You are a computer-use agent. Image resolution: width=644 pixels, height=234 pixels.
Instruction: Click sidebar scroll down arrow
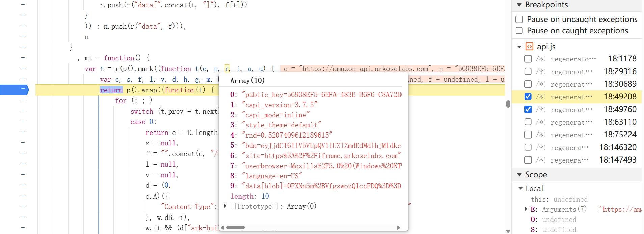(x=508, y=231)
